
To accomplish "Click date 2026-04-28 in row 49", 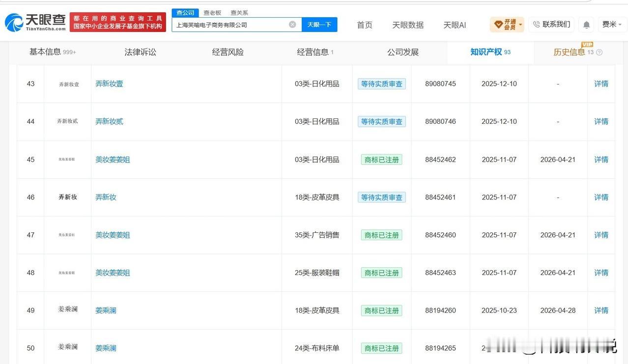I will point(558,310).
